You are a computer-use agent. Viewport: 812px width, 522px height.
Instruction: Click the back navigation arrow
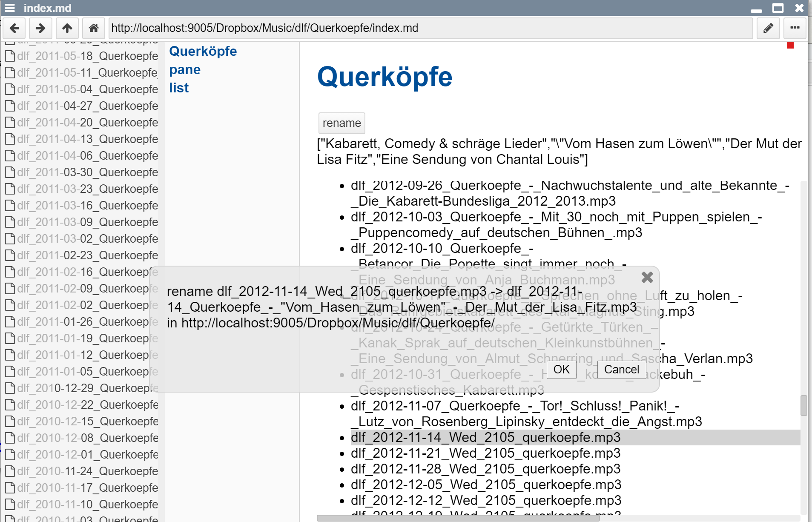(x=14, y=28)
